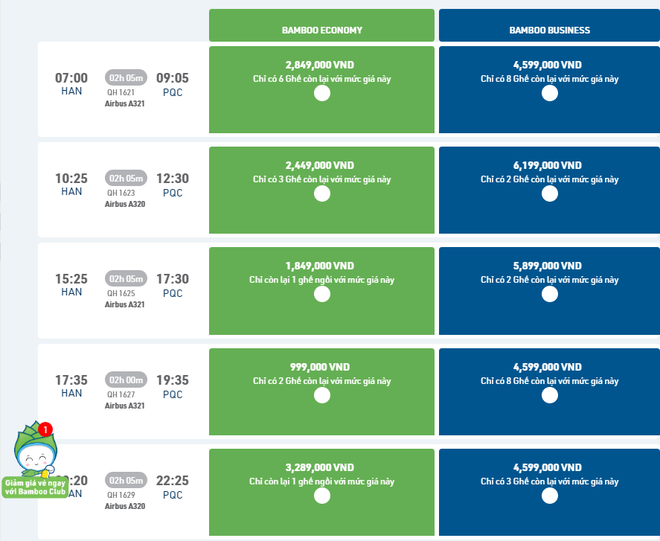This screenshot has height=541, width=660.
Task: Select Business fare for the 17:35 flight
Action: [x=549, y=396]
